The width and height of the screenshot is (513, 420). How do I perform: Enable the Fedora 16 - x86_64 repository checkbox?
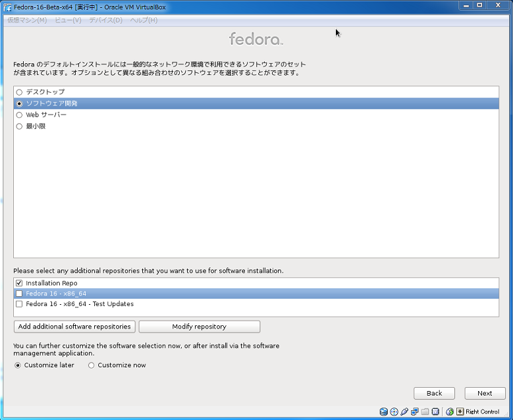(19, 294)
